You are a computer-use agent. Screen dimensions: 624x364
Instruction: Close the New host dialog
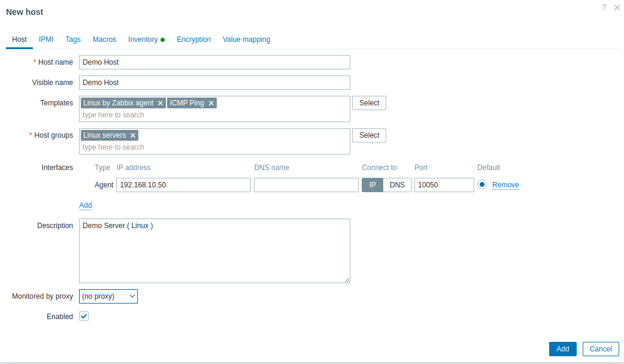point(617,7)
